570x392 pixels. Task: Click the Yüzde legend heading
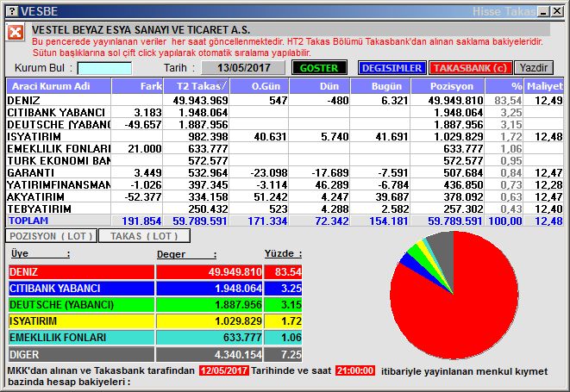coord(283,253)
